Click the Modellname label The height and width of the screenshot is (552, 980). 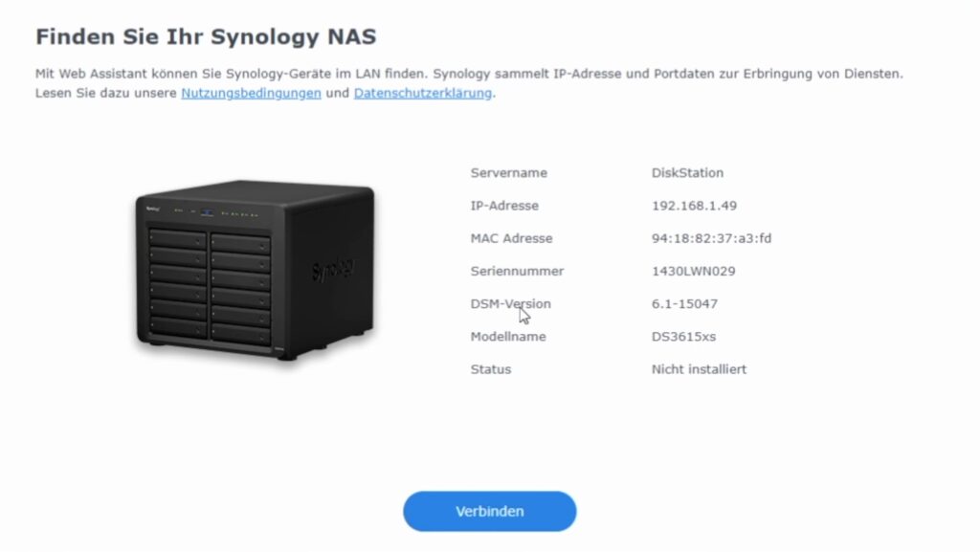point(508,337)
